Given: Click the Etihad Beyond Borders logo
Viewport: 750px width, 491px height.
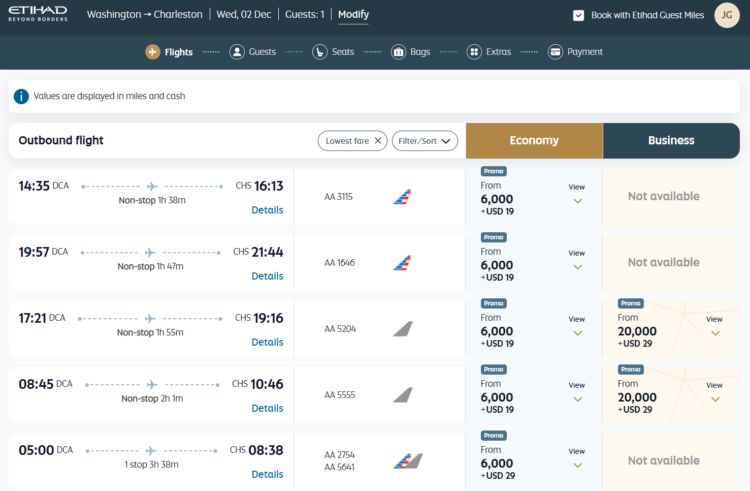Looking at the screenshot, I should 38,13.
